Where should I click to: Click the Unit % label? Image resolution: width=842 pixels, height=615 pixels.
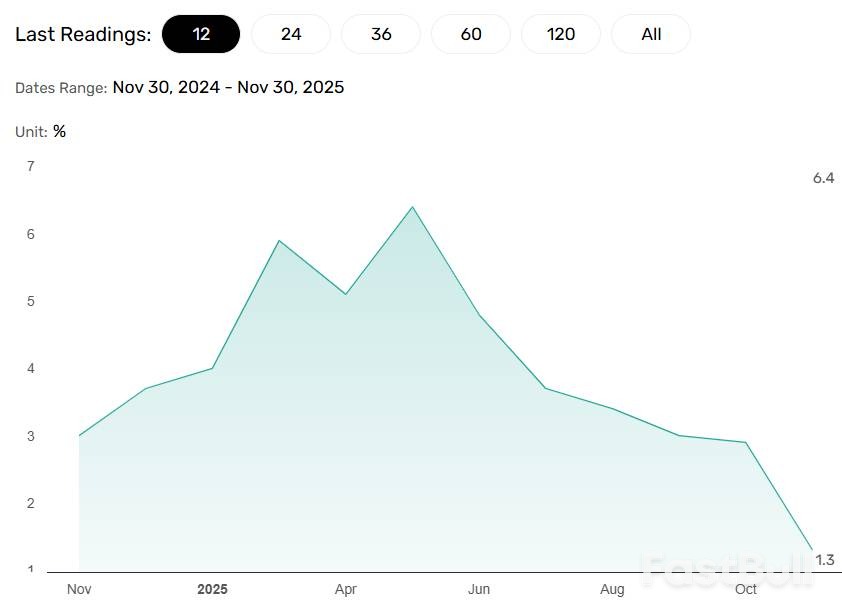tap(40, 131)
